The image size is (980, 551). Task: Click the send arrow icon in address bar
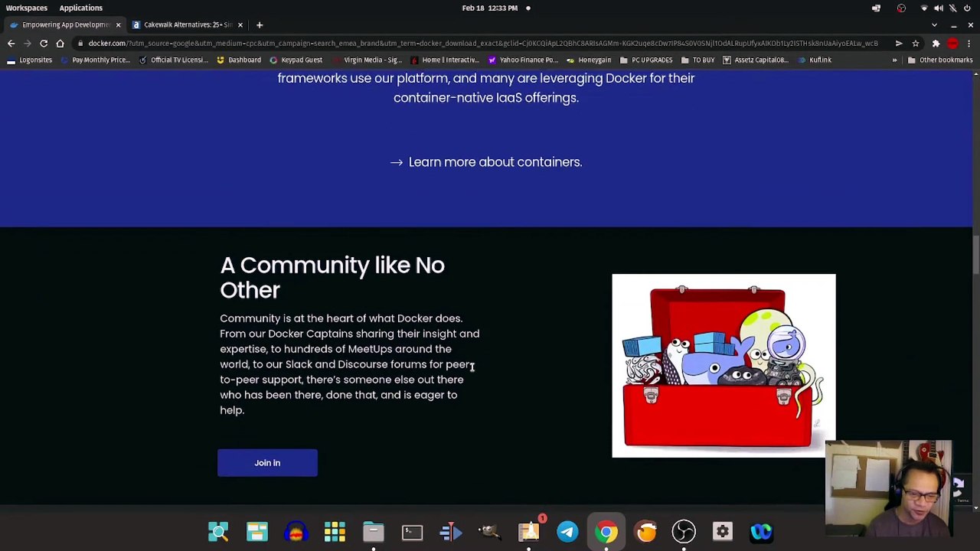click(898, 44)
